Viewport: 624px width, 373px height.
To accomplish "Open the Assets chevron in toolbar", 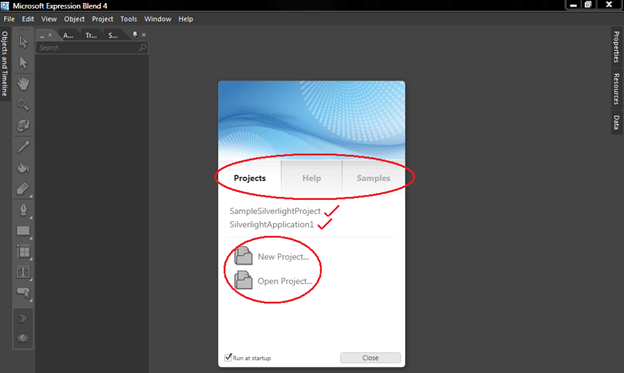I will [23, 318].
